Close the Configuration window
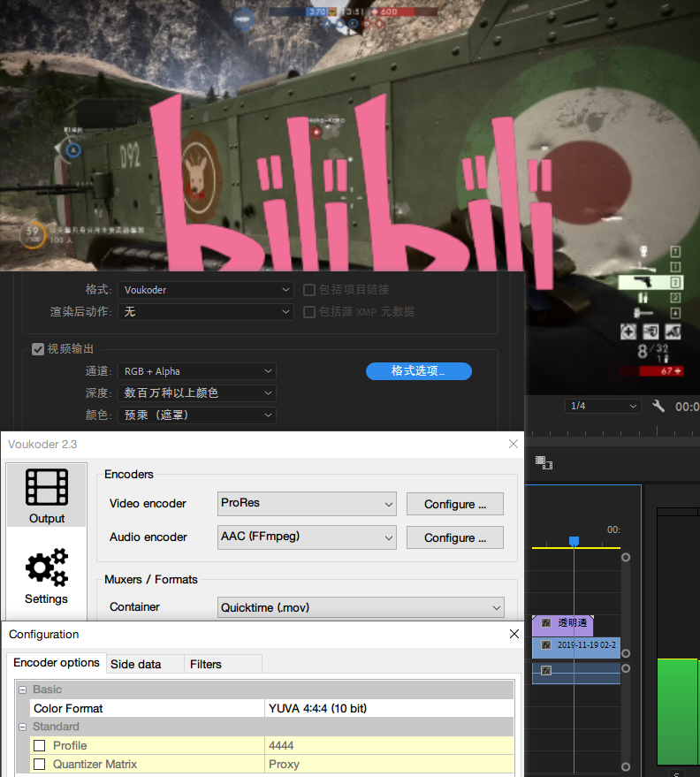 point(514,634)
